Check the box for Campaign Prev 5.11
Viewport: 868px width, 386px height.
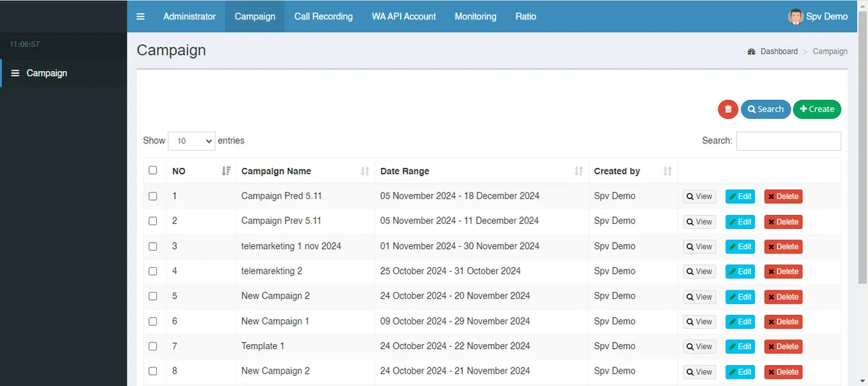(x=153, y=221)
